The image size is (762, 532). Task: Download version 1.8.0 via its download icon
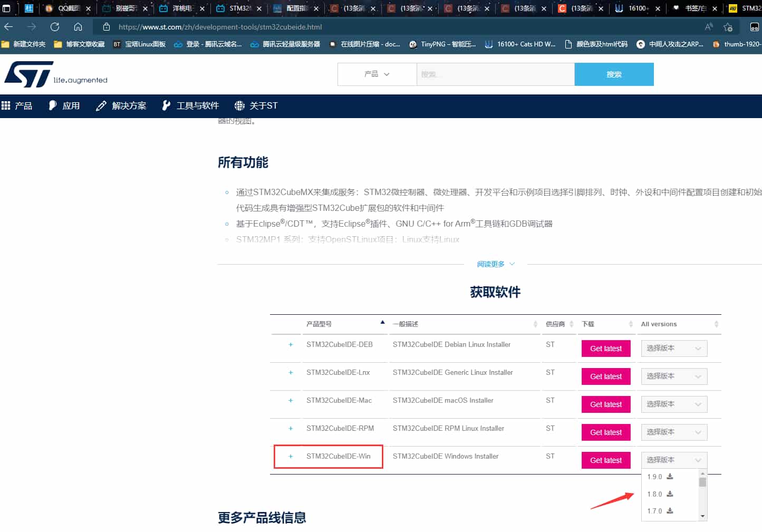click(670, 494)
